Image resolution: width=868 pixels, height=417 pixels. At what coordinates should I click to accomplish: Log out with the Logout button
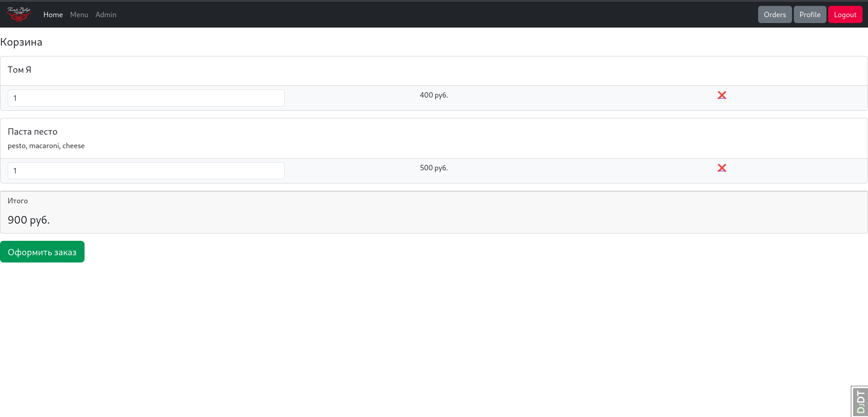[845, 14]
